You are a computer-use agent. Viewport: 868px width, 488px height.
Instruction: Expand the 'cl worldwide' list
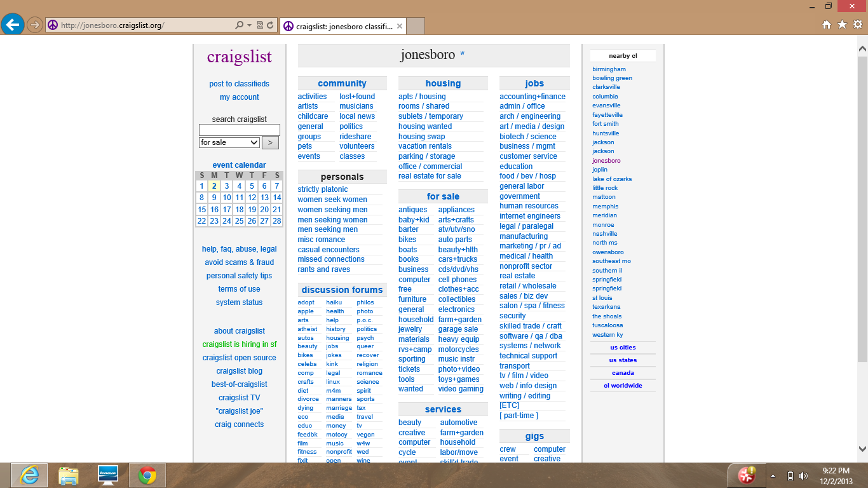623,386
